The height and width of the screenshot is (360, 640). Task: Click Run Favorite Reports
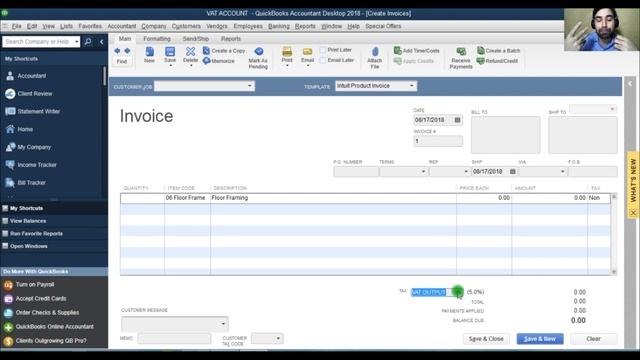click(36, 233)
